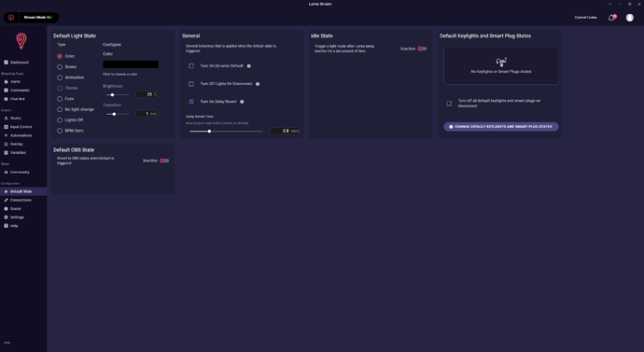Click the Lumia icon in the top bar

pyautogui.click(x=11, y=18)
